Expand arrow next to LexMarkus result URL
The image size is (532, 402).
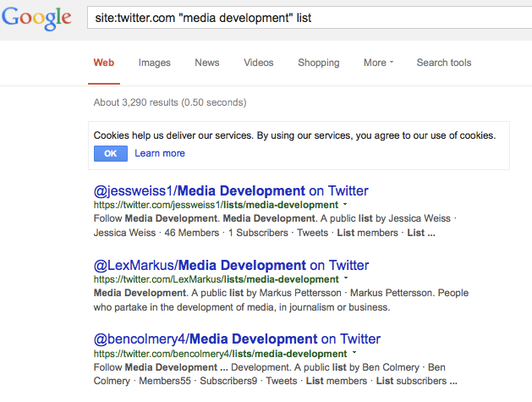pyautogui.click(x=346, y=278)
